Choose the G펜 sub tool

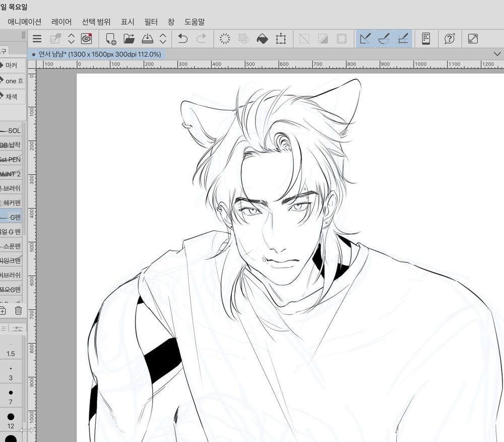[x=11, y=217]
